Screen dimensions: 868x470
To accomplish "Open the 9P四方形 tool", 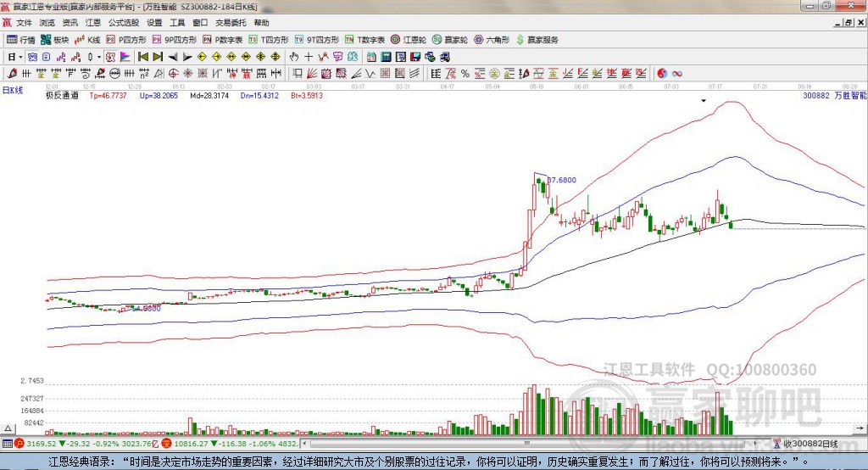I will (x=175, y=40).
